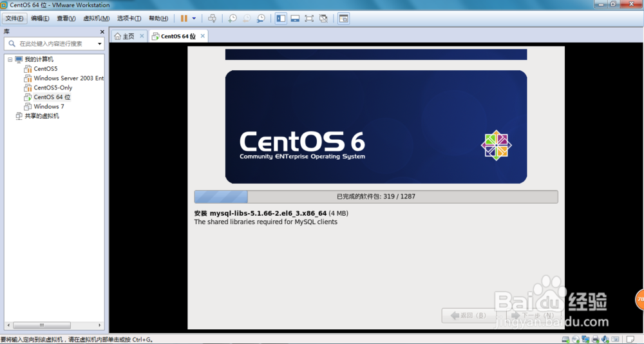
Task: Open the 帮助(H) menu
Action: [x=158, y=19]
